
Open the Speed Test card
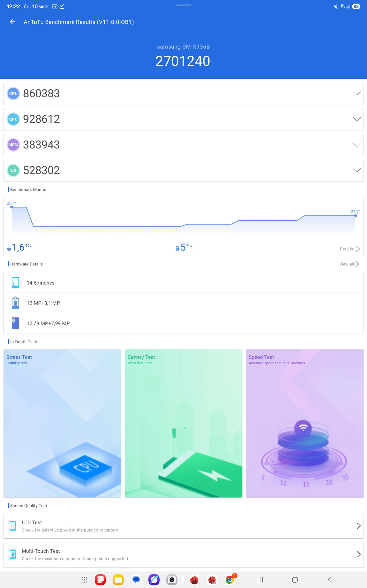[305, 423]
